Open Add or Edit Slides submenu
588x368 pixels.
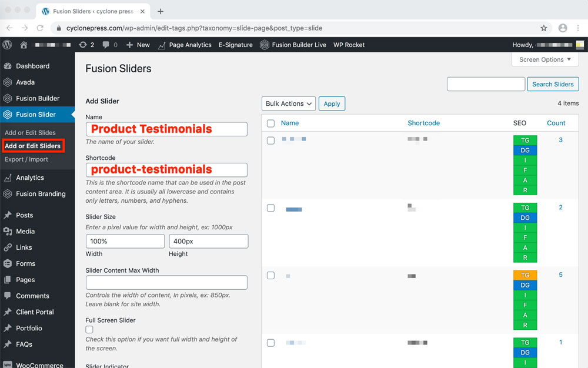[x=30, y=133]
